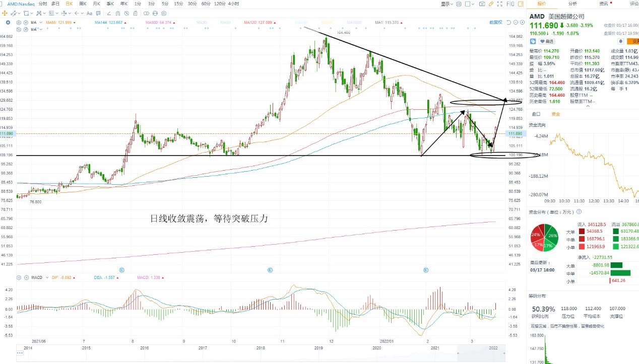Remove the second MA indicator
Screen dimensions: 639x364
[26, 29]
